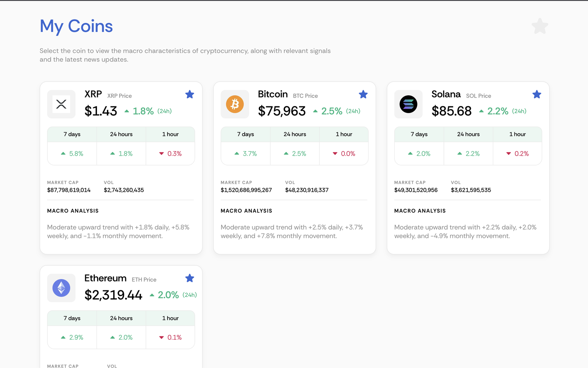Screen dimensions: 588x368
Task: Open the Ethereum coin logo
Action: pyautogui.click(x=61, y=288)
